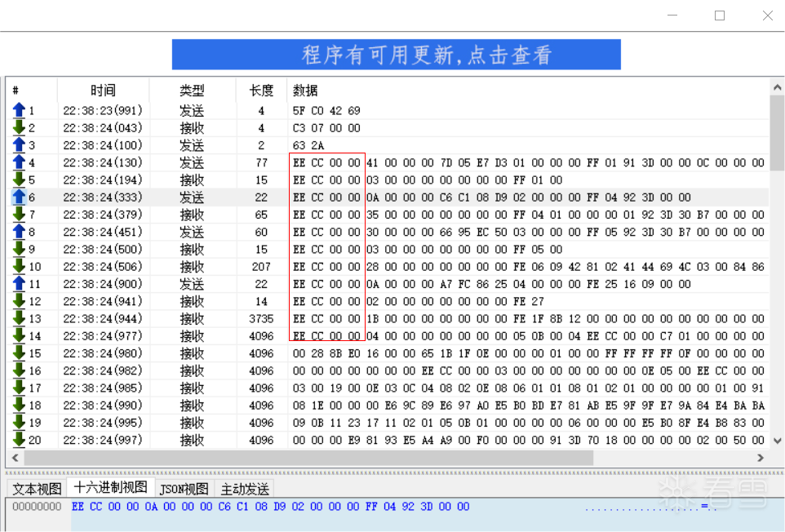Viewport: 785px width, 532px height.
Task: Select time cell 22:38:24(977)
Action: click(103, 336)
